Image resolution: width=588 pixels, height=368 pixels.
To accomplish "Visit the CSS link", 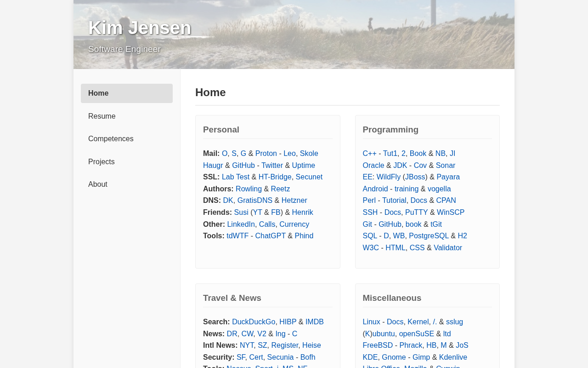I will point(417,248).
